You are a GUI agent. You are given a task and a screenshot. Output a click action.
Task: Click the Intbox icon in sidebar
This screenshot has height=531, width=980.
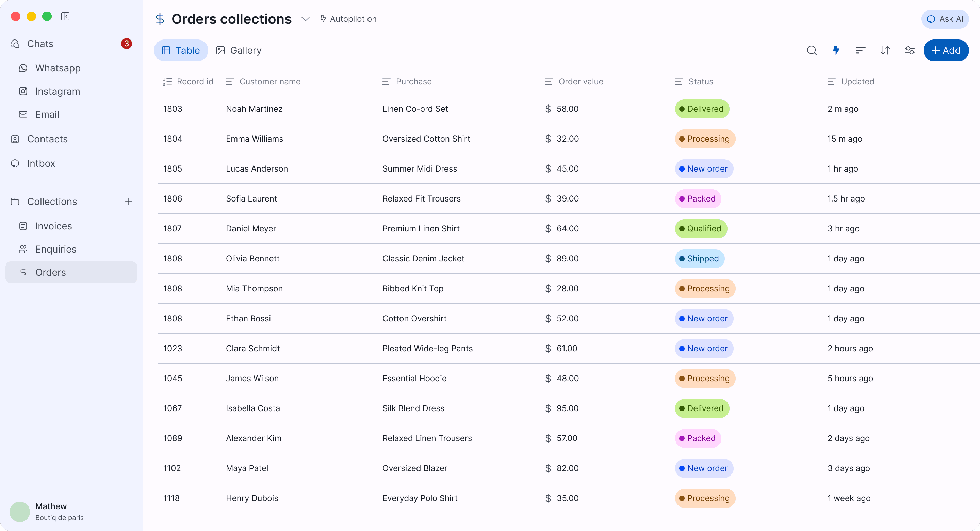pos(15,163)
